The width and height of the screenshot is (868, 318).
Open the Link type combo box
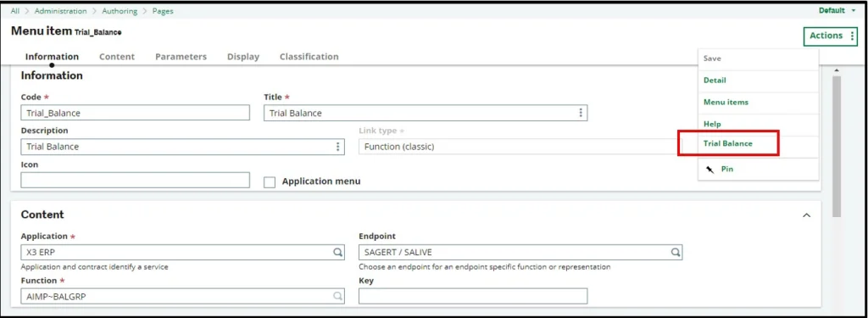coord(520,147)
